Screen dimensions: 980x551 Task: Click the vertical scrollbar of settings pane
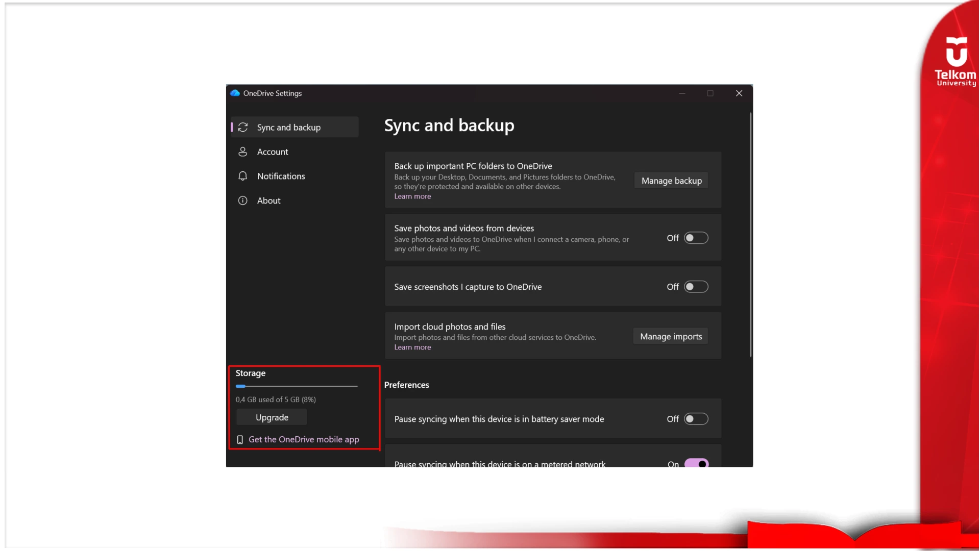pos(751,235)
